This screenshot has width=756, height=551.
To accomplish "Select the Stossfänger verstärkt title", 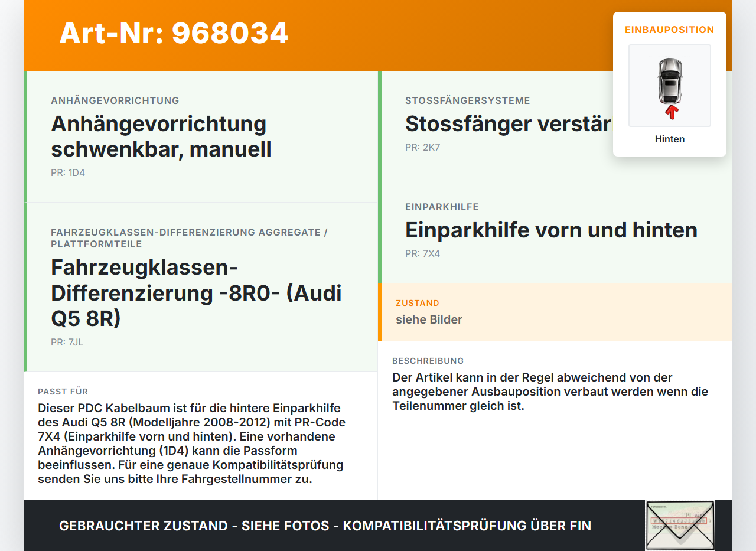I will point(508,124).
